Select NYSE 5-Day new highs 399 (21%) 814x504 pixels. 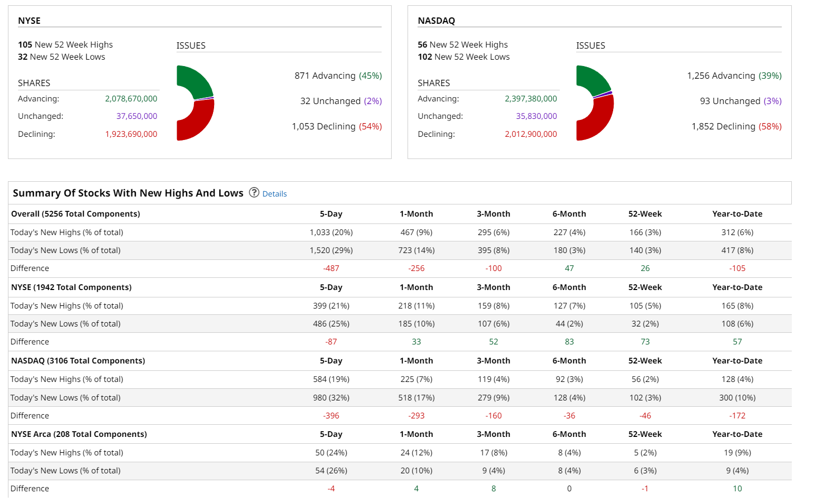point(331,306)
